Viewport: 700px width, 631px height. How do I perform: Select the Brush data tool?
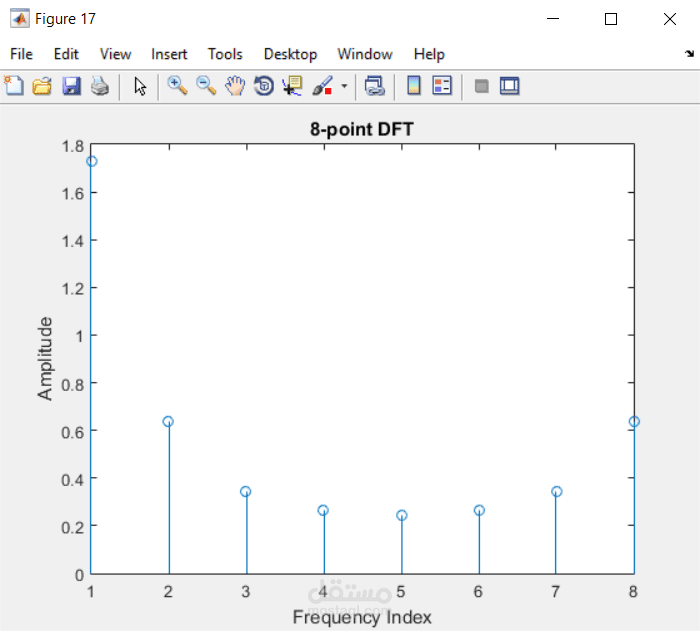(x=323, y=86)
